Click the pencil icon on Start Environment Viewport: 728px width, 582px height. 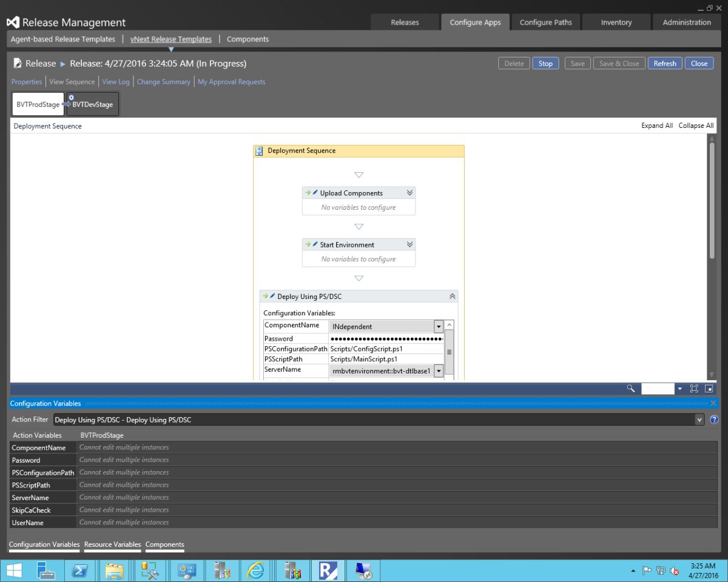point(315,244)
